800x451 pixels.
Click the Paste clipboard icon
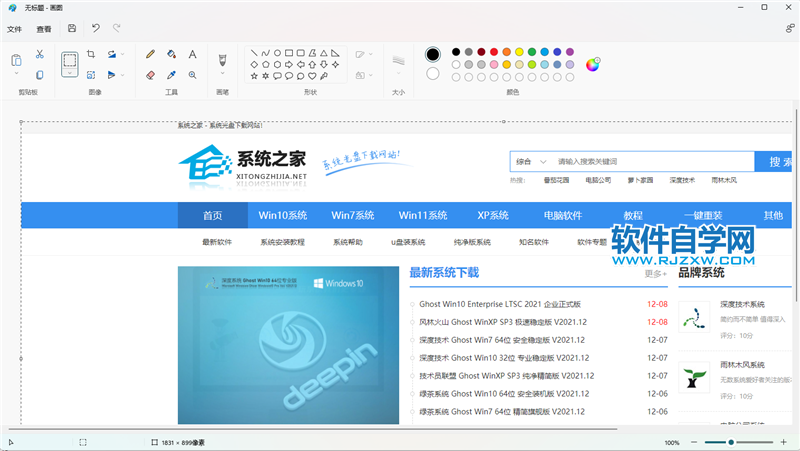pos(16,60)
